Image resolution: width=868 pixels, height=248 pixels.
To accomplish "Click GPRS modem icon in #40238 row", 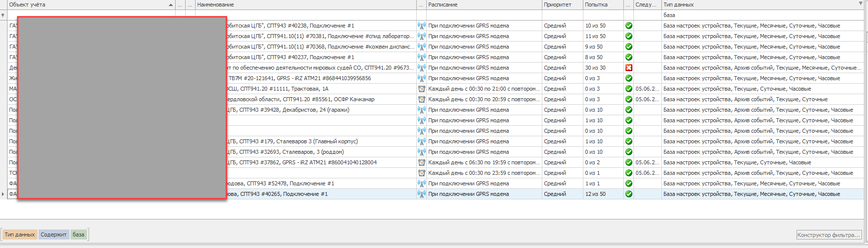I will tap(421, 26).
